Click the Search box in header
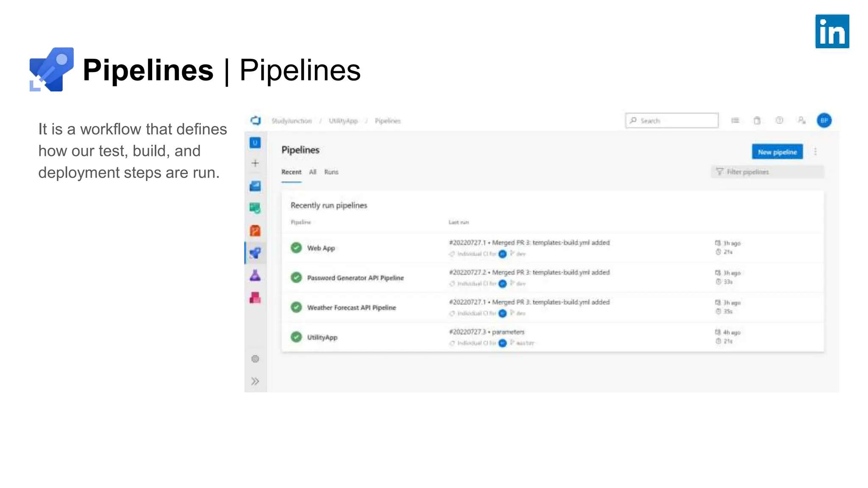The height and width of the screenshot is (488, 868). (672, 121)
